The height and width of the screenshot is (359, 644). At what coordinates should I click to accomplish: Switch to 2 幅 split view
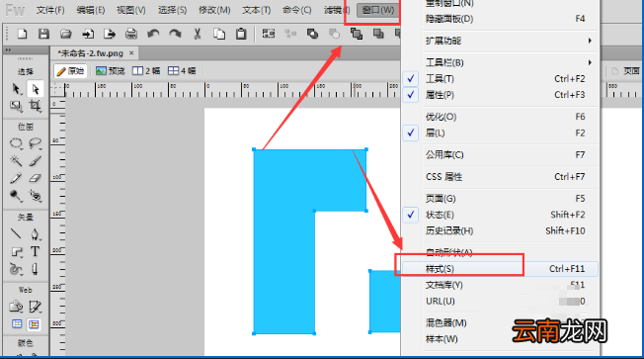(146, 71)
